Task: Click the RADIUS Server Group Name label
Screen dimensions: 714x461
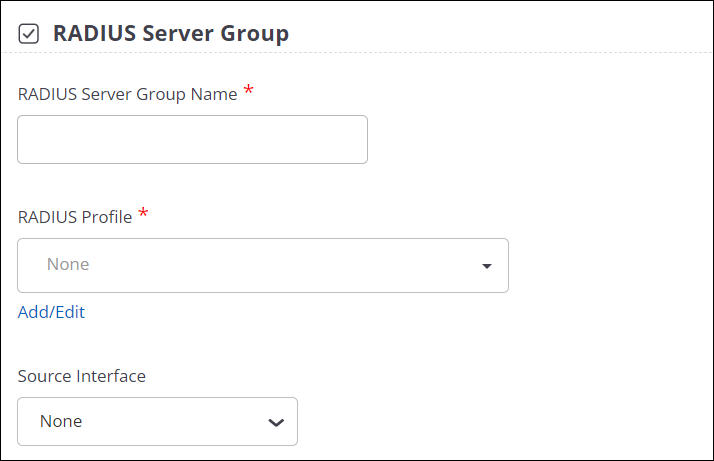Action: [x=128, y=94]
